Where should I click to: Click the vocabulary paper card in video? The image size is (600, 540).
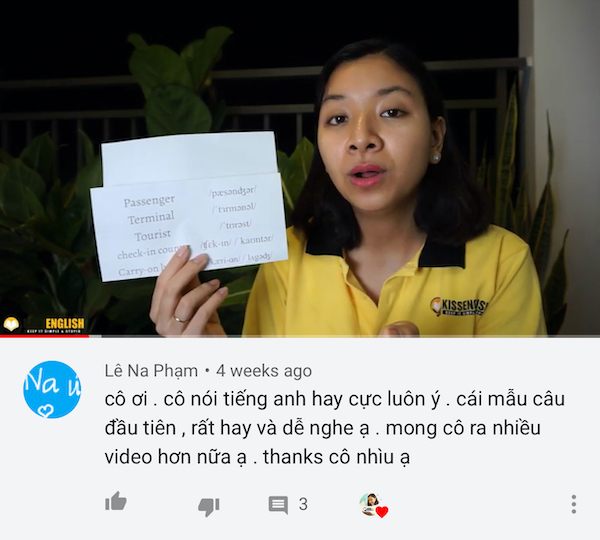(x=189, y=207)
